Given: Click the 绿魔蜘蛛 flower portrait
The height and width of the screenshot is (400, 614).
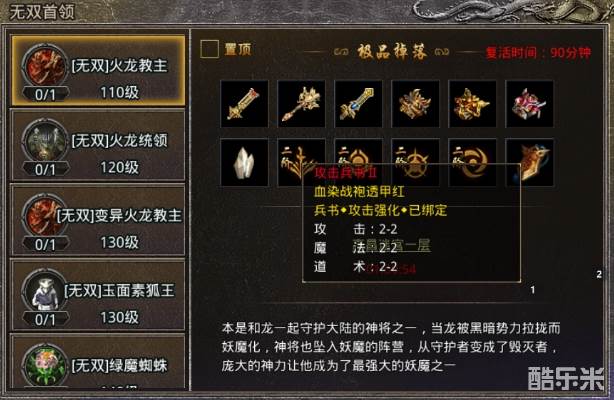Looking at the screenshot, I should point(45,366).
